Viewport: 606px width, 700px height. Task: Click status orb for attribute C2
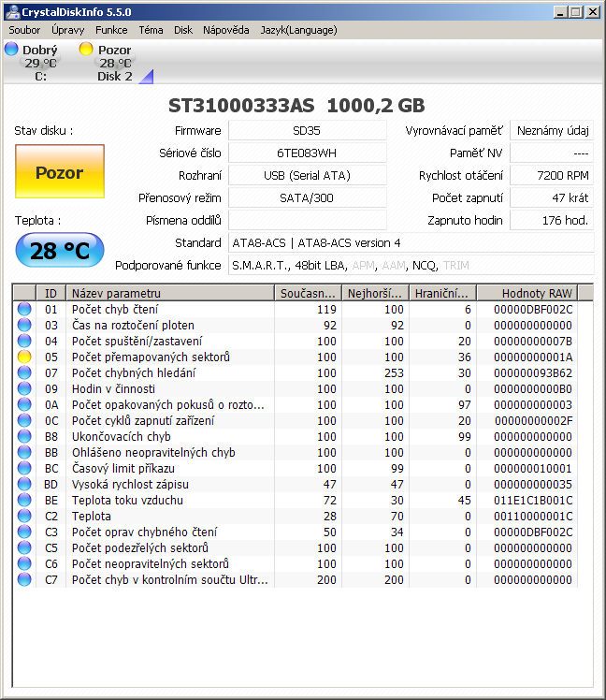(24, 516)
